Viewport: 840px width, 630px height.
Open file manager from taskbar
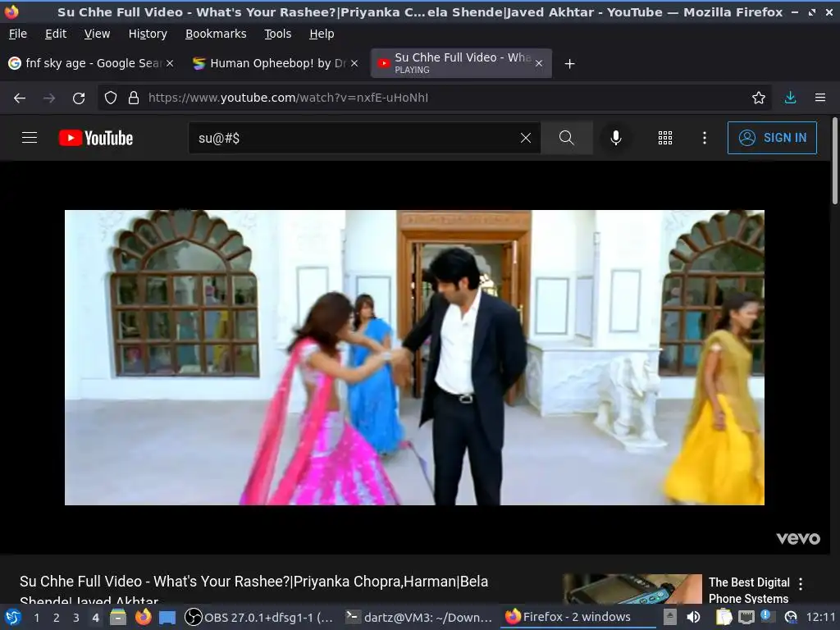point(118,617)
